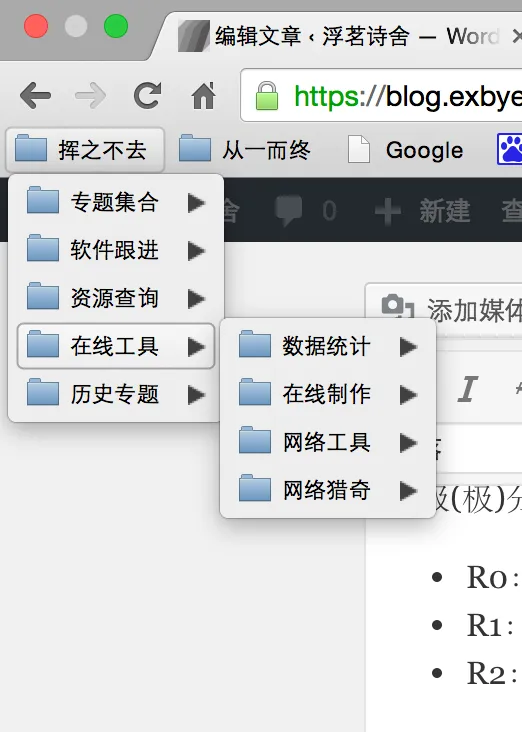Click the arrow next to 专题集合

coord(197,203)
